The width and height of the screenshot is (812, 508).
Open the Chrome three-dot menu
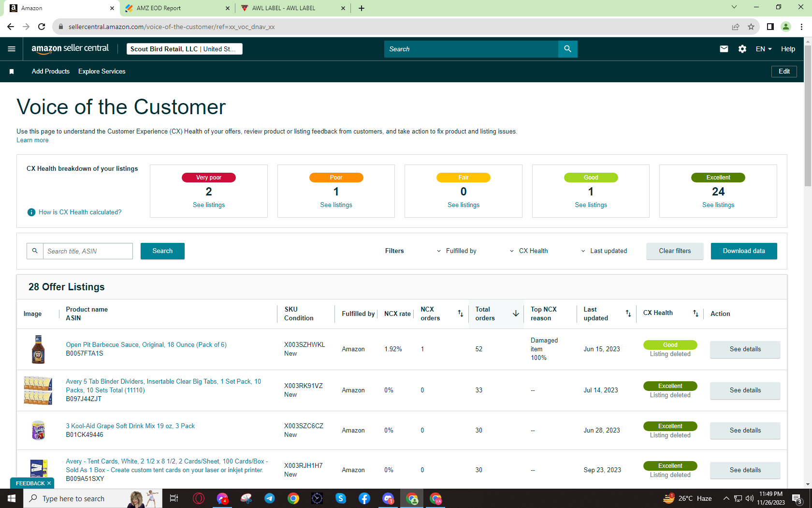[801, 27]
